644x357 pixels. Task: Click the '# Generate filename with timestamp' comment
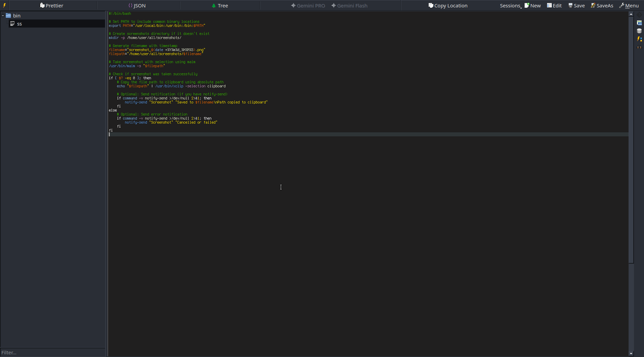point(143,46)
